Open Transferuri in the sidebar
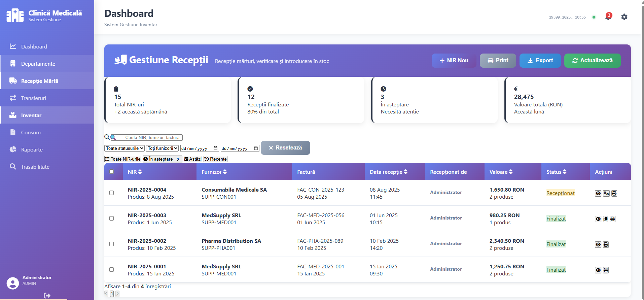 pos(47,98)
